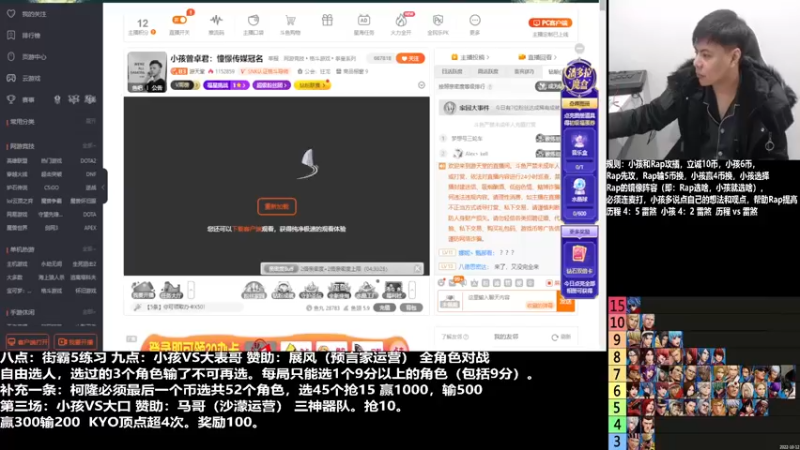800x450 pixels.
Task: Click the 音乐盒 item in floating panel
Action: [x=579, y=144]
